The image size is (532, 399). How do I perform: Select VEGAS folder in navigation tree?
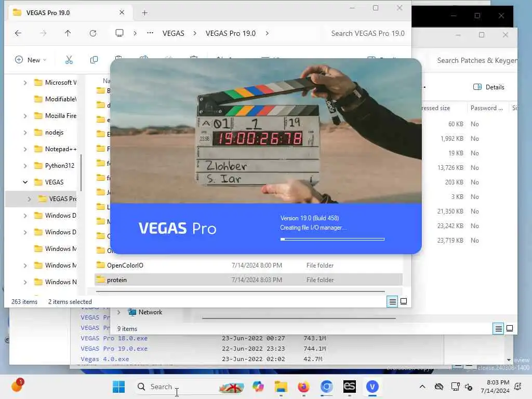click(49, 182)
